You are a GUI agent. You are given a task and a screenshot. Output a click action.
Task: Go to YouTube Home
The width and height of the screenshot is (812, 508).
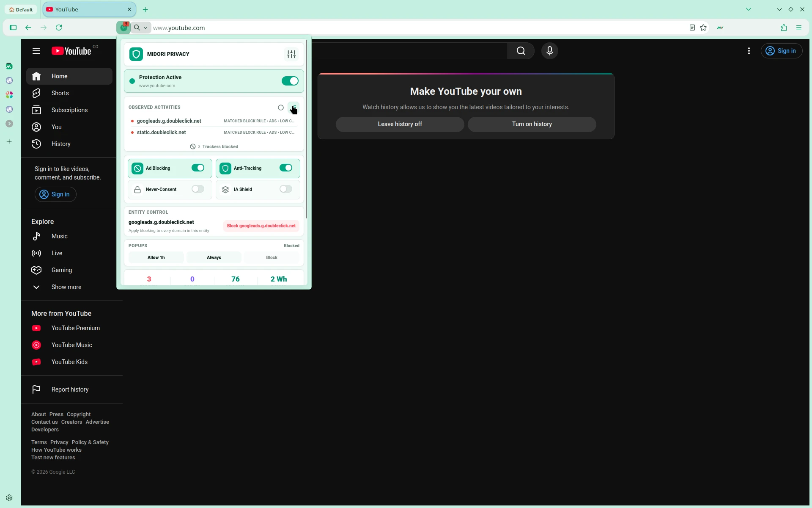[69, 76]
